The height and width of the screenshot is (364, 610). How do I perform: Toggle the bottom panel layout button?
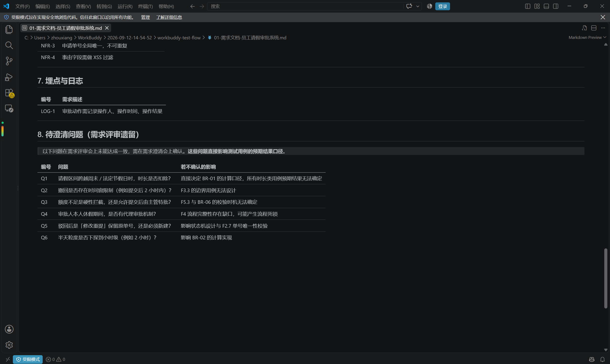pos(546,6)
